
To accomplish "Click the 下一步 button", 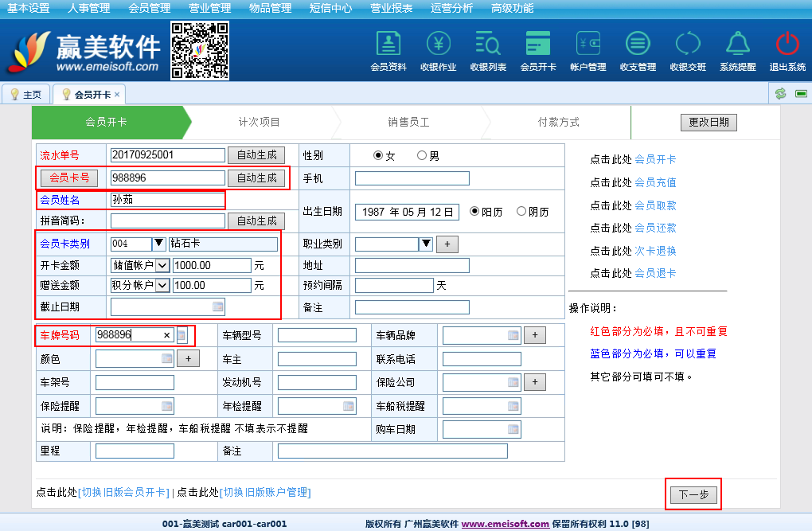I will 693,494.
